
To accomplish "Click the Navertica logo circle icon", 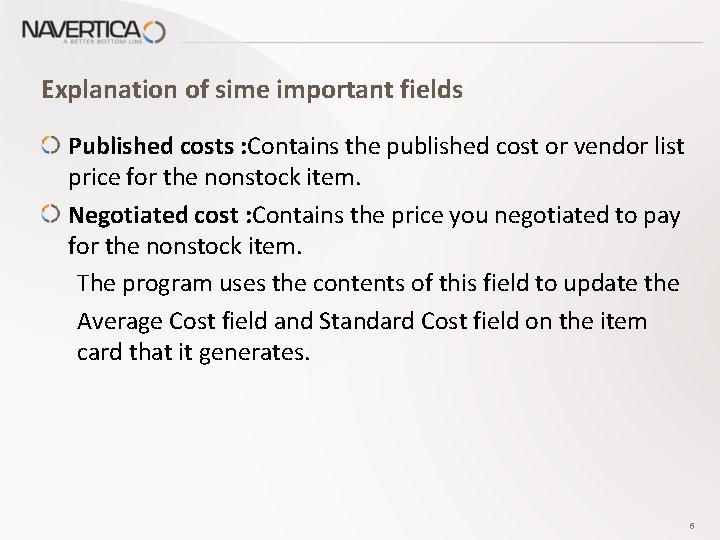I will click(x=154, y=32).
